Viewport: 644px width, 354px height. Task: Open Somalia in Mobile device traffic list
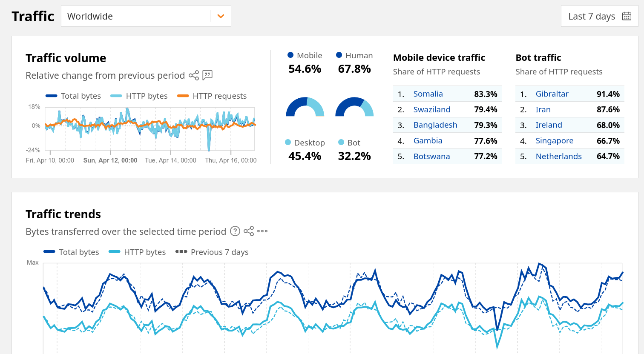[428, 94]
